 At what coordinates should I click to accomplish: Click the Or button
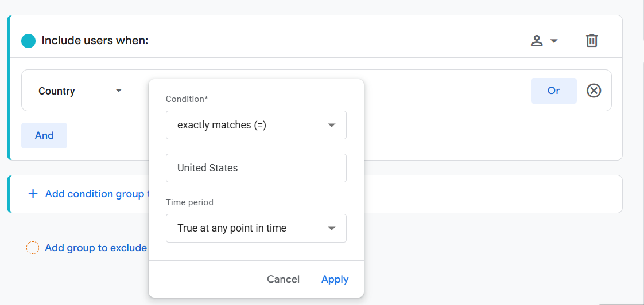[x=554, y=91]
